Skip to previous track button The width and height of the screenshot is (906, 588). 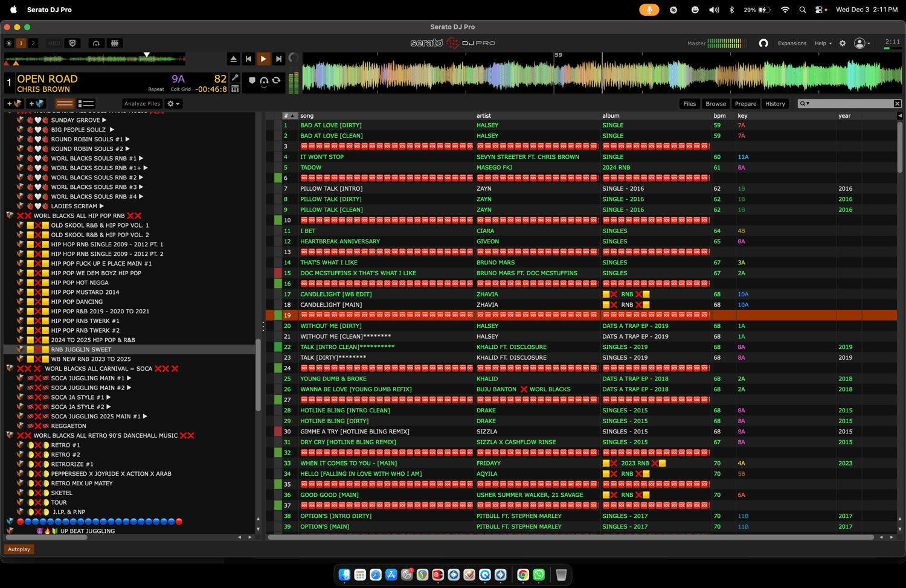pyautogui.click(x=248, y=59)
